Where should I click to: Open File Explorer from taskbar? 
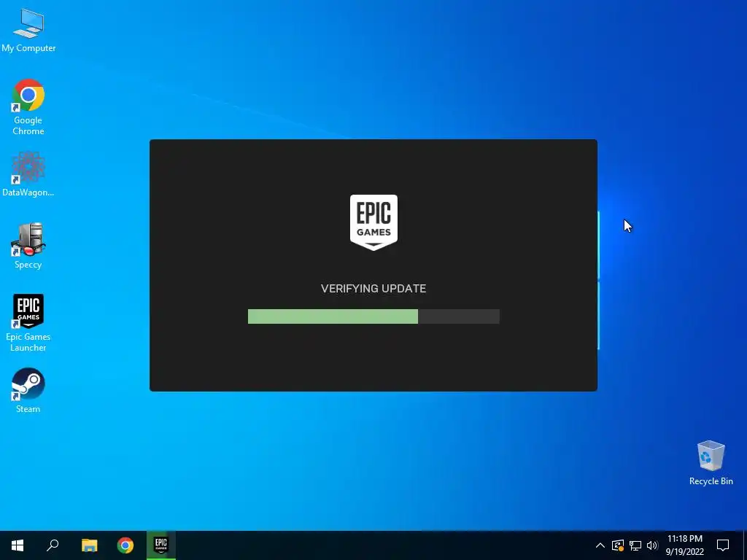coord(89,545)
